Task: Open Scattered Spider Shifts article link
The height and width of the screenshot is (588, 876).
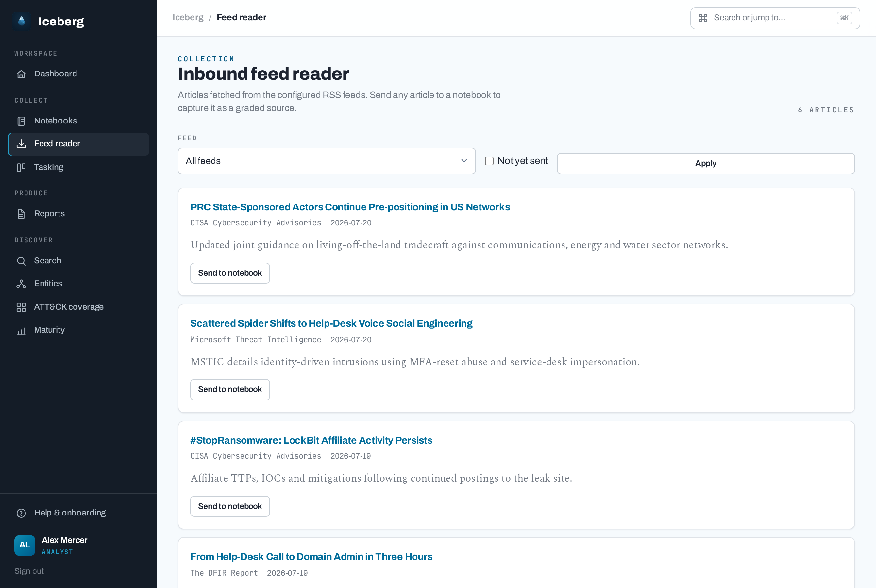Action: (x=331, y=323)
